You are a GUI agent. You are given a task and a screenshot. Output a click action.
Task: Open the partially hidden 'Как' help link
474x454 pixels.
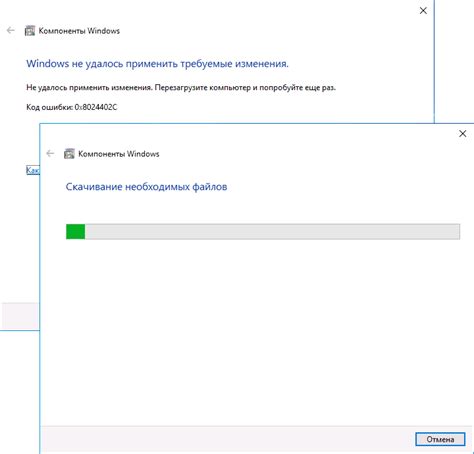click(x=33, y=170)
